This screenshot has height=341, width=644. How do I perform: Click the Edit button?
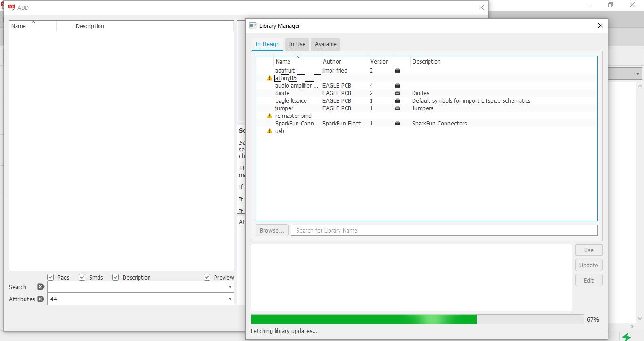[x=588, y=281]
